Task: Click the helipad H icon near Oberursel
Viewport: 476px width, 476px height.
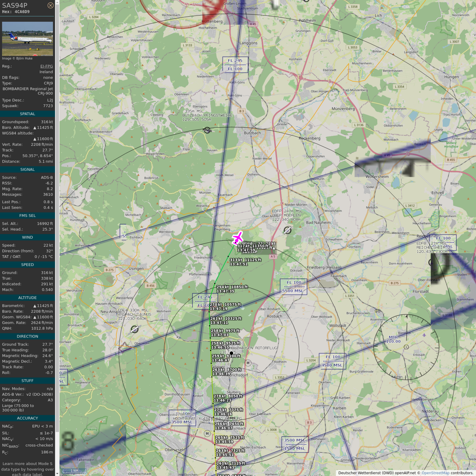Action: (x=207, y=433)
